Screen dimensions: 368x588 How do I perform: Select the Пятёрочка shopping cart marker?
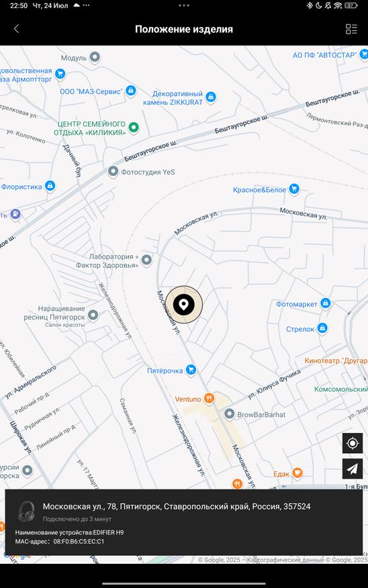tap(191, 370)
